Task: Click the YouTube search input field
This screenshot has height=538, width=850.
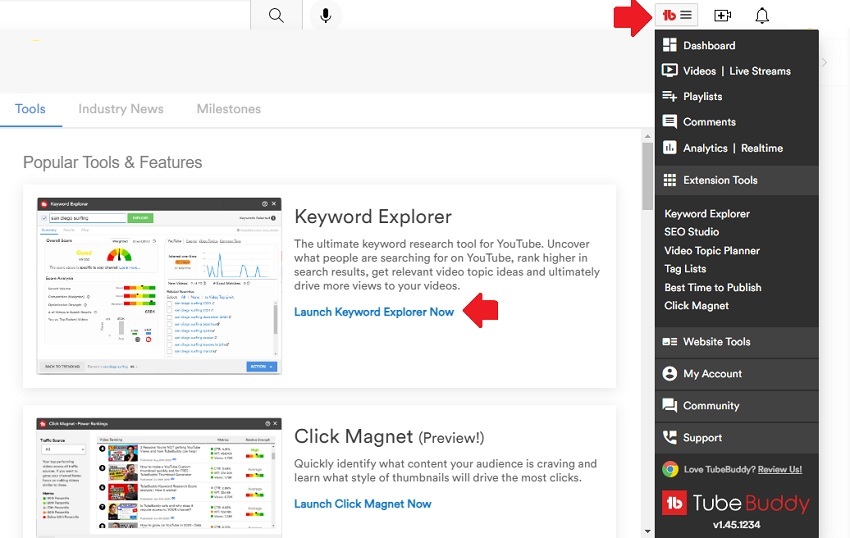Action: (x=125, y=15)
